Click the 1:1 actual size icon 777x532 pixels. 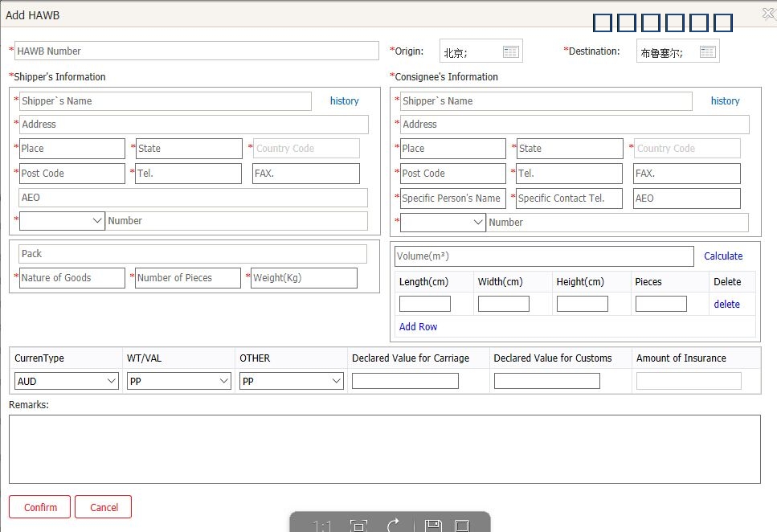tap(322, 526)
